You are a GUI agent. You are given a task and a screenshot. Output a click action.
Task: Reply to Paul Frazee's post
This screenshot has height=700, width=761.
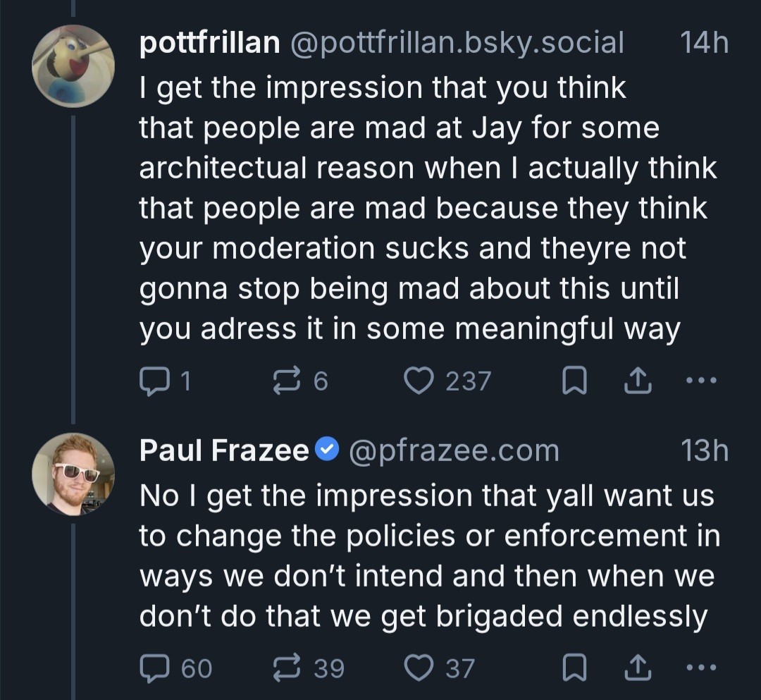152,668
